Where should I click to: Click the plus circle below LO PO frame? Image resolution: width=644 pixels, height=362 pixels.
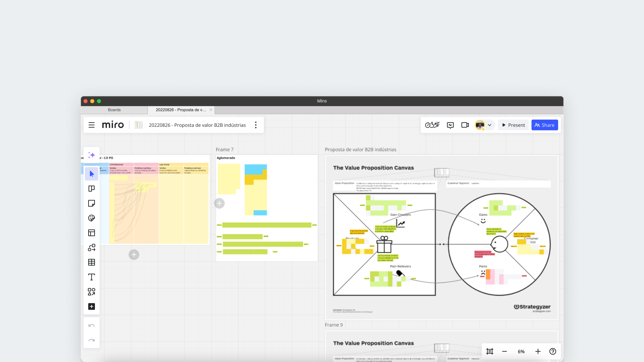134,255
